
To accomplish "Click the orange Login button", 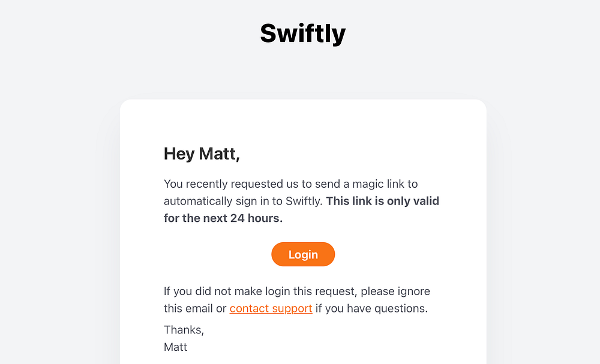I will 303,254.
